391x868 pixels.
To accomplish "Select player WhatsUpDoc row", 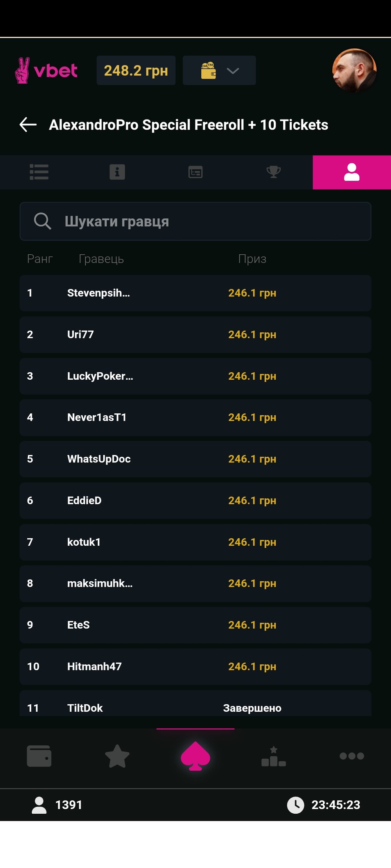I will (x=195, y=459).
